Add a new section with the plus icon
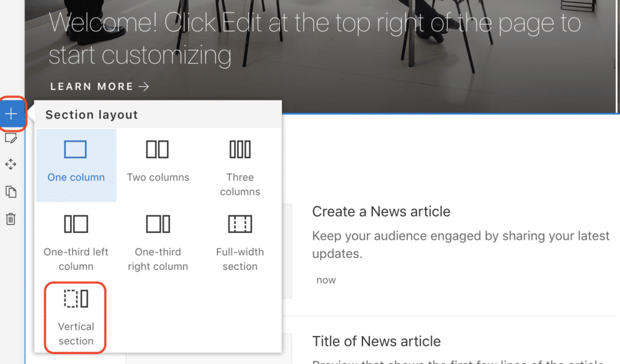 point(11,114)
